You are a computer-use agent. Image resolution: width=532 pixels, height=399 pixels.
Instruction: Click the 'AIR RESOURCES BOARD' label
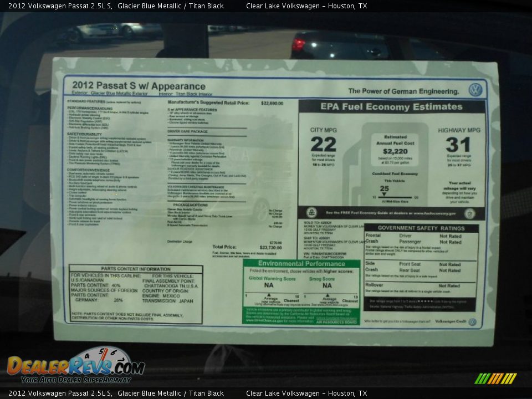336,321
